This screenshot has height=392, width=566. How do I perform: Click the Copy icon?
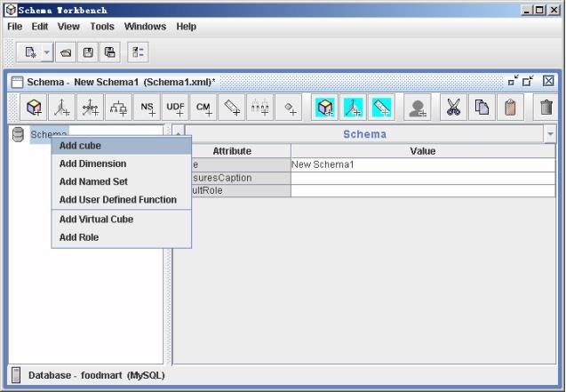(482, 108)
